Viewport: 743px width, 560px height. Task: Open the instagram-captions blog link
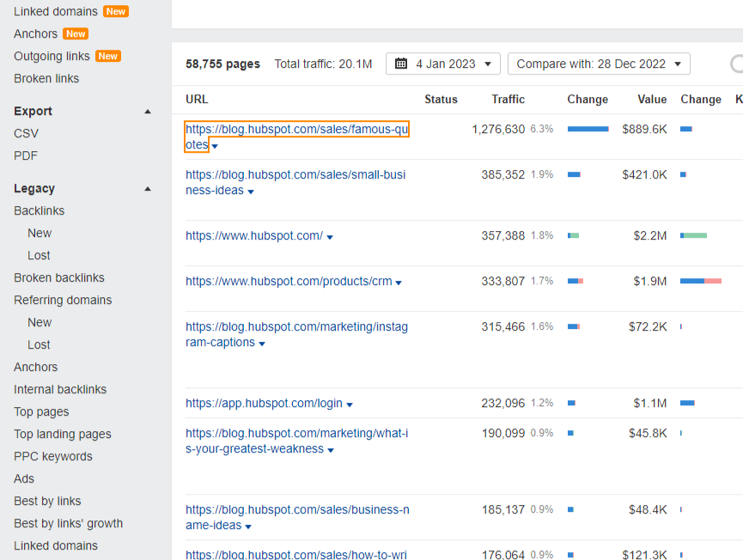coord(296,334)
